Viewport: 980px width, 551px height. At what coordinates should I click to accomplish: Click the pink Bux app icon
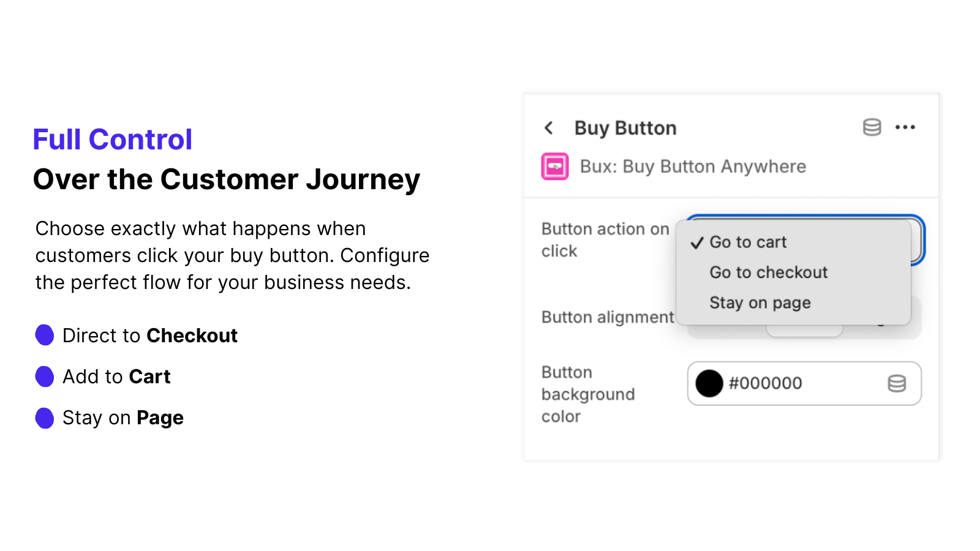tap(555, 167)
